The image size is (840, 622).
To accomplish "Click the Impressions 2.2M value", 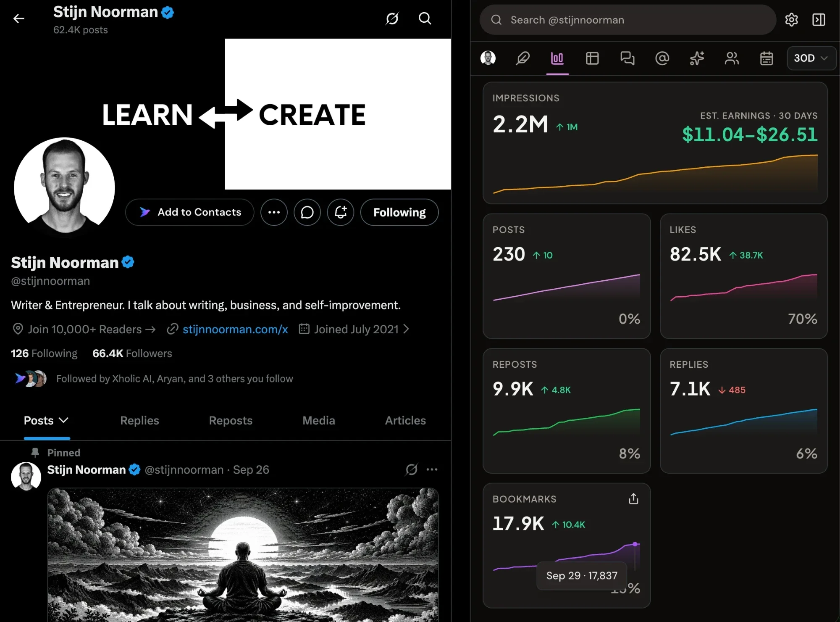I will [x=520, y=124].
